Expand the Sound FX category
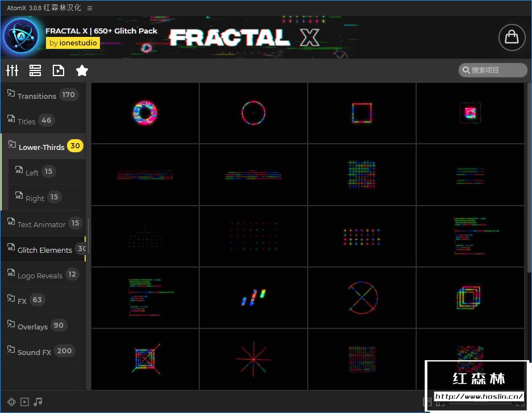 pos(43,351)
